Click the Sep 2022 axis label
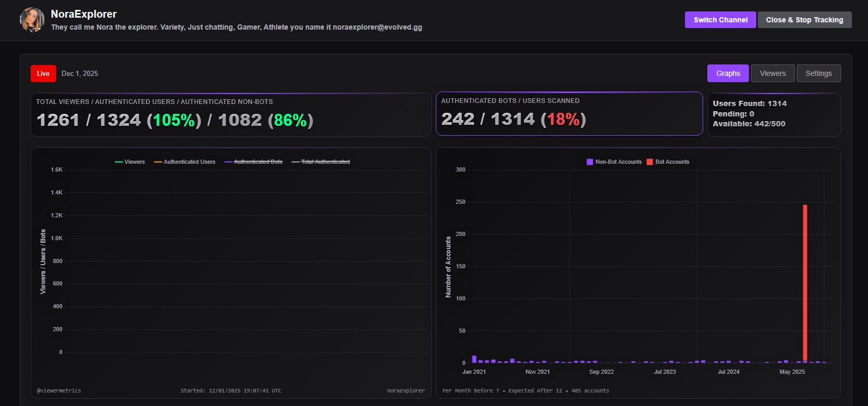This screenshot has width=868, height=406. [601, 372]
